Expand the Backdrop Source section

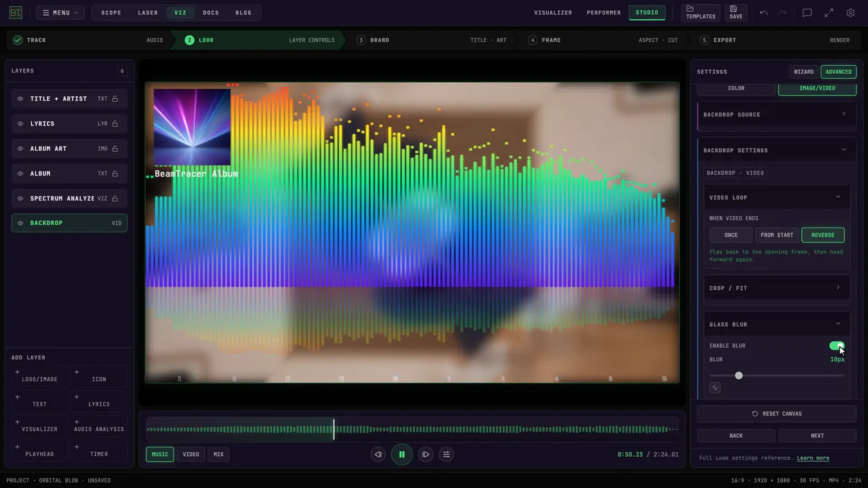click(x=777, y=115)
